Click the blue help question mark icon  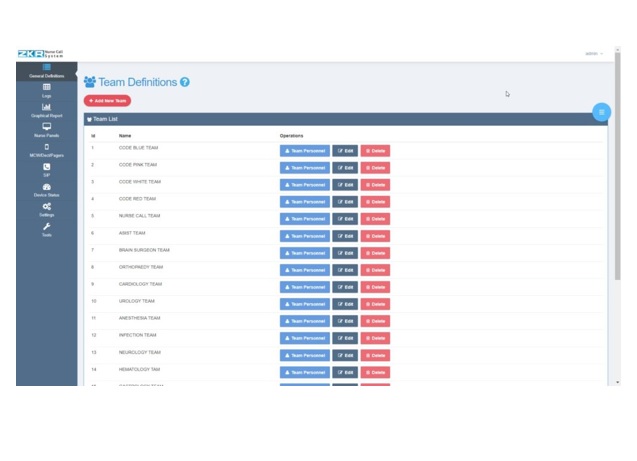(x=185, y=82)
